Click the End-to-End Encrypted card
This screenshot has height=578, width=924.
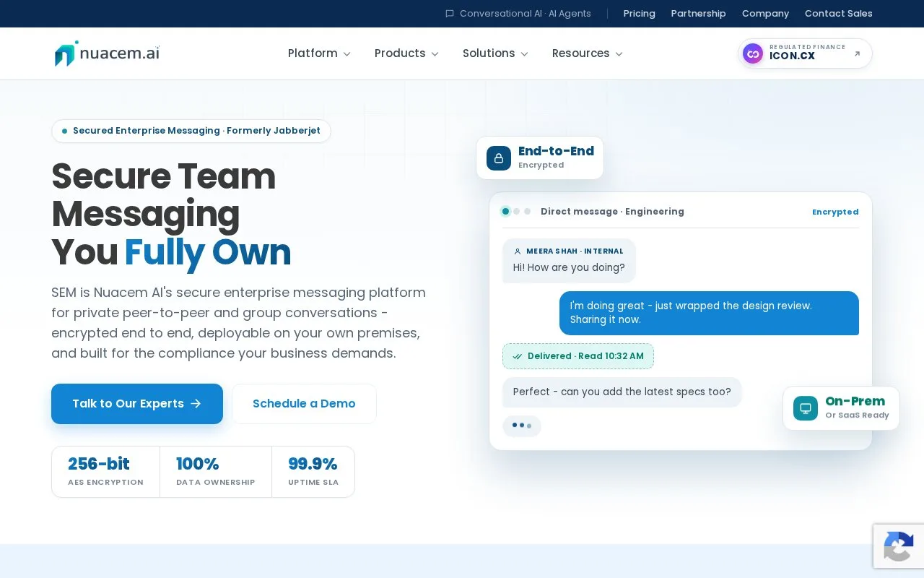540,158
